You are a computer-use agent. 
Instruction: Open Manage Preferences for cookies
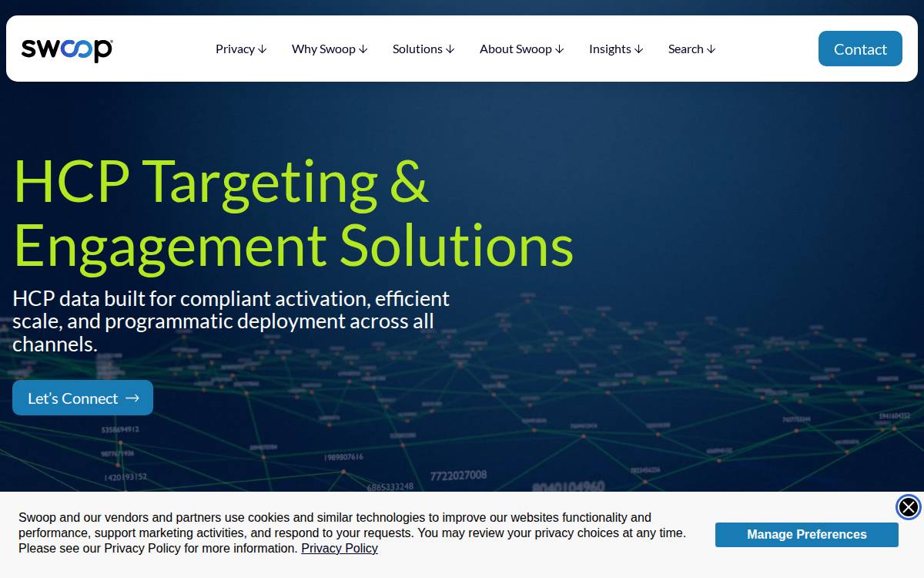tap(807, 535)
